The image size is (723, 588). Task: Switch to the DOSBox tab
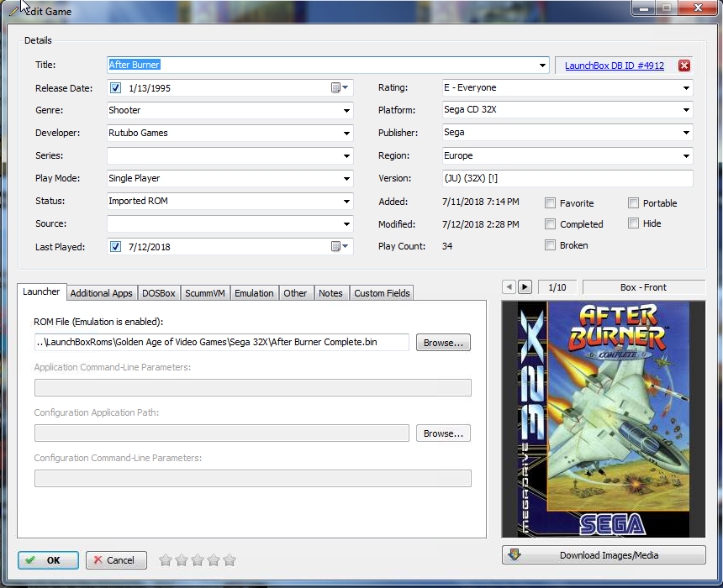coord(159,293)
